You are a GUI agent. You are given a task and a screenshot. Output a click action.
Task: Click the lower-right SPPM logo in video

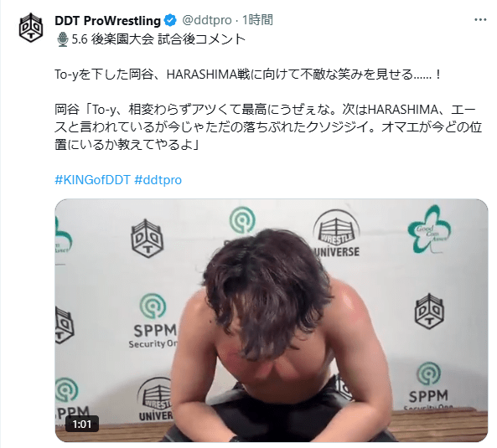click(x=428, y=386)
